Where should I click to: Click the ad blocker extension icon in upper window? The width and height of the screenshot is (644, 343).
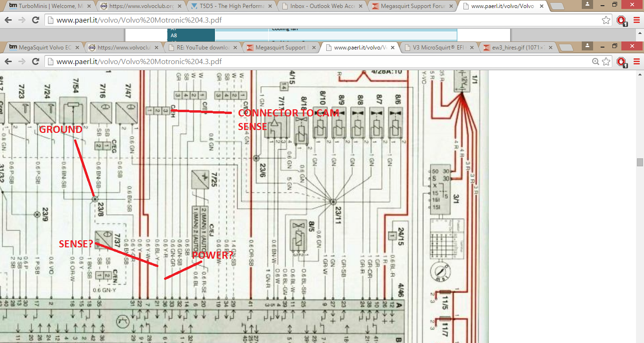(x=621, y=20)
